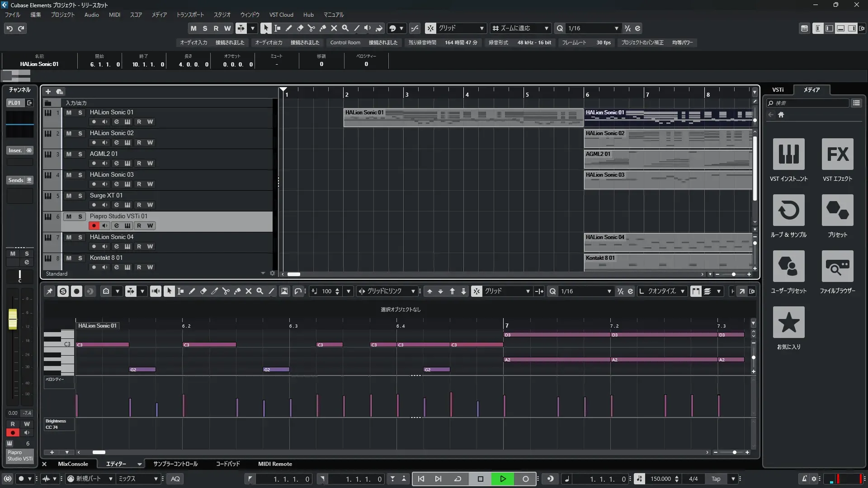Click the channel volume fader handle

coord(13,319)
